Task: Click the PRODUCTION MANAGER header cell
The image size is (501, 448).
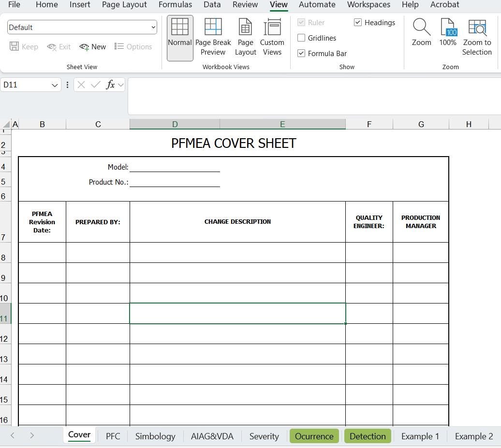Action: click(421, 222)
